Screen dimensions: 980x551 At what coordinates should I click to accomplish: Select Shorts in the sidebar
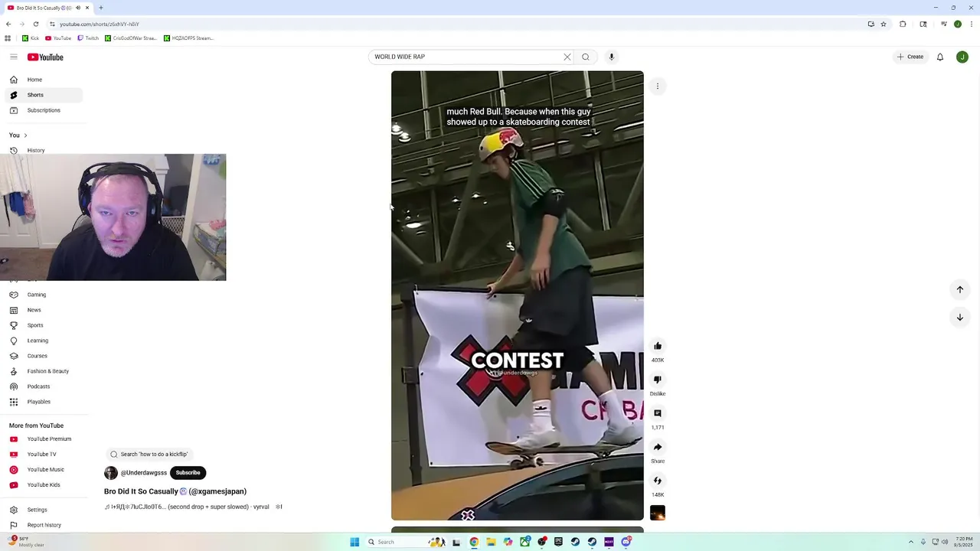pyautogui.click(x=44, y=95)
